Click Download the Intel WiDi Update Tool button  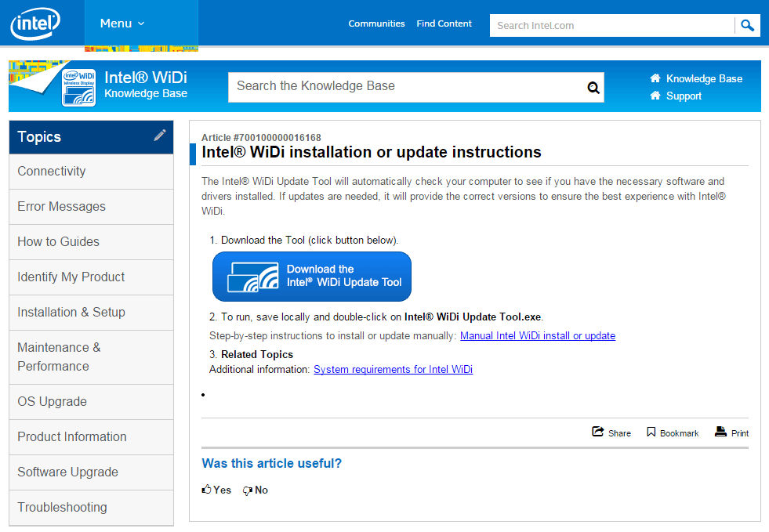coord(312,277)
